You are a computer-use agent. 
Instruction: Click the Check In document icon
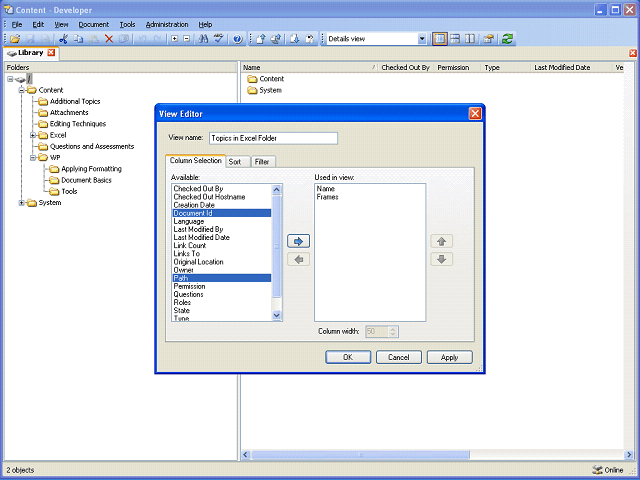coord(261,39)
